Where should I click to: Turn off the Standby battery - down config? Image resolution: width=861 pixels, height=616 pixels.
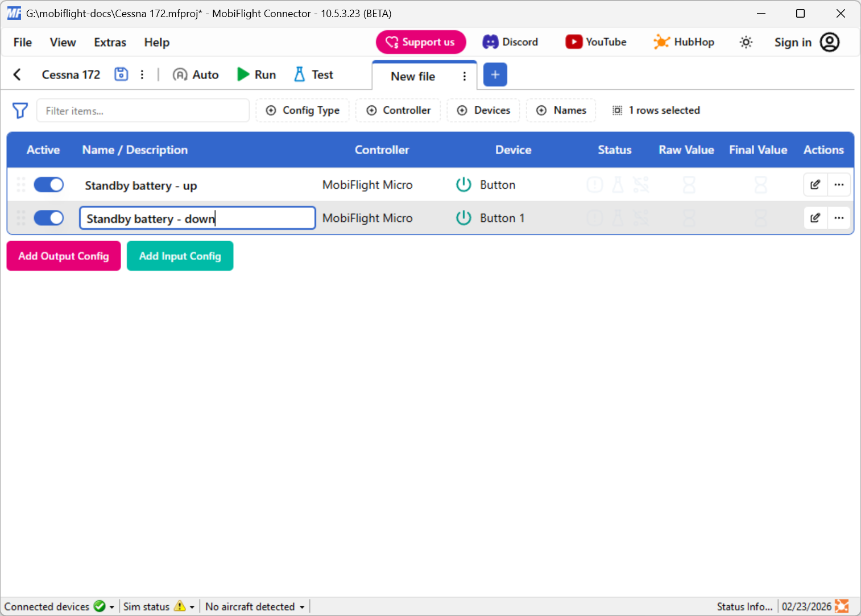coord(48,218)
